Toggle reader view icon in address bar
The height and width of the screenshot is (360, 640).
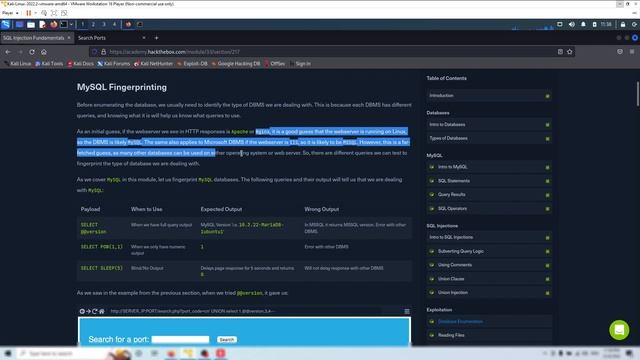[560, 52]
